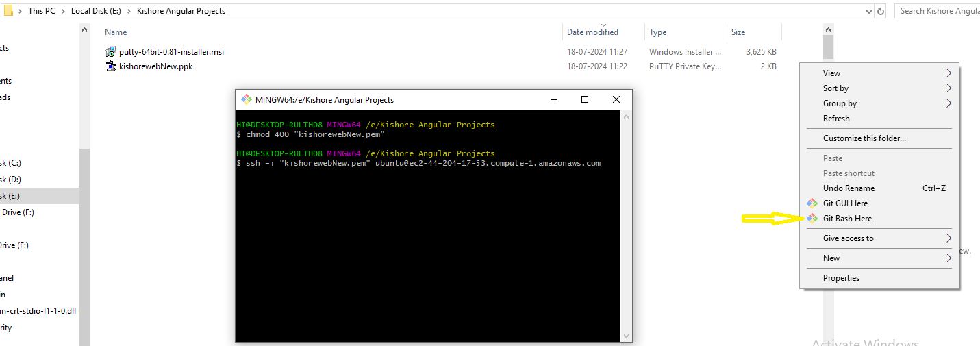Open the address bar history dropdown

[868, 11]
